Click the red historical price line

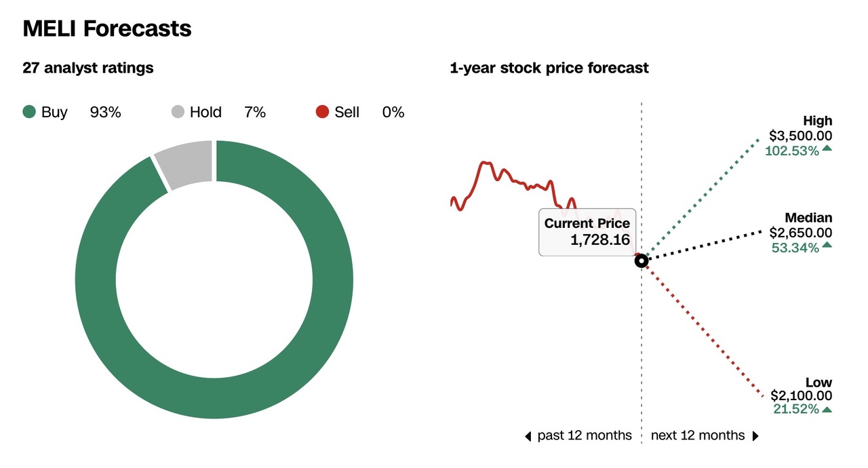tap(502, 173)
